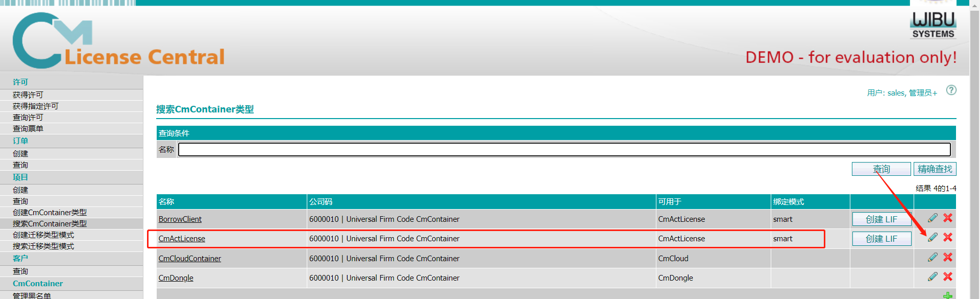
Task: Click the 客户 sidebar section header
Action: pos(20,259)
